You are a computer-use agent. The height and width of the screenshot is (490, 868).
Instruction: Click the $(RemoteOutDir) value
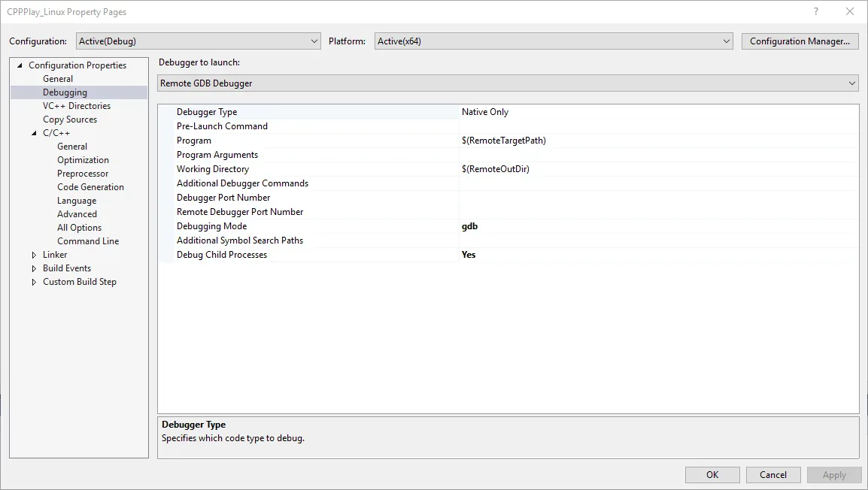click(x=496, y=169)
